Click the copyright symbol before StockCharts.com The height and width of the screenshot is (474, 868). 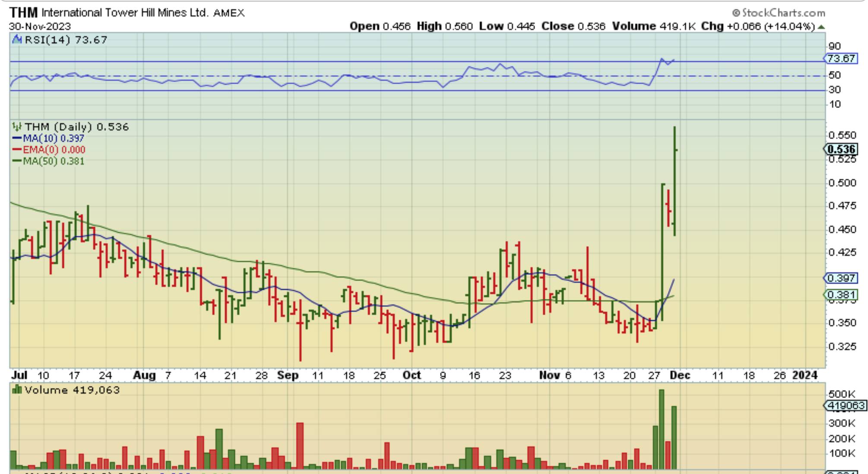[736, 13]
